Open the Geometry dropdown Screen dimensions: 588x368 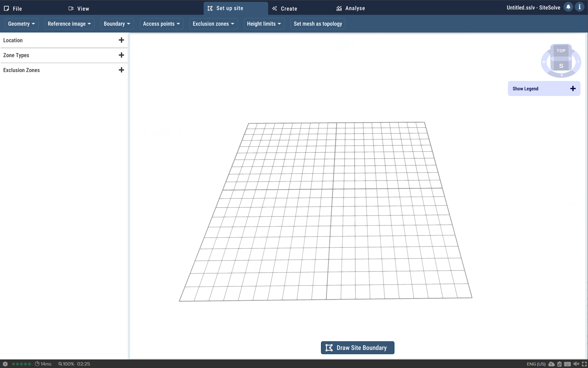coord(21,24)
